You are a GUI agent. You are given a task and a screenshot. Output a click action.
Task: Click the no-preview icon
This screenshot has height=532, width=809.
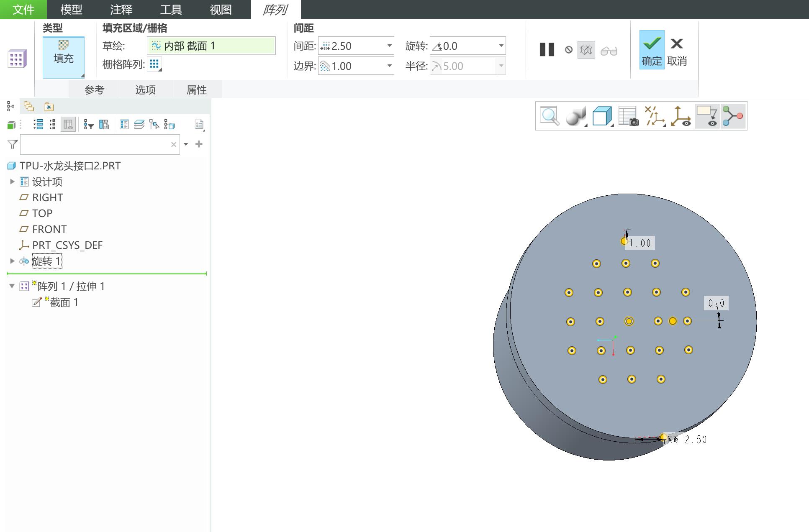tap(568, 50)
